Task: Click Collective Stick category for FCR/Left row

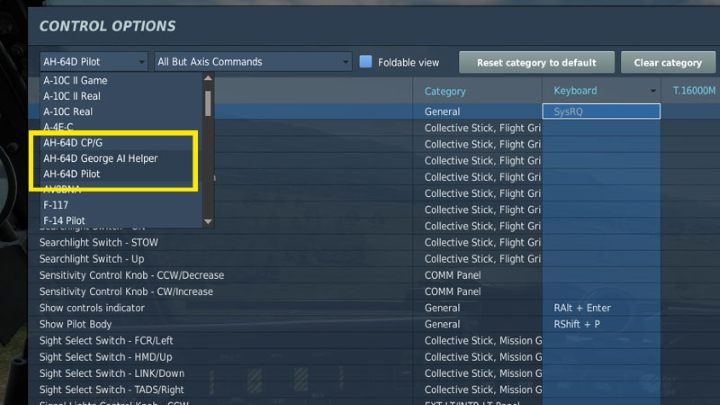Action: [483, 341]
